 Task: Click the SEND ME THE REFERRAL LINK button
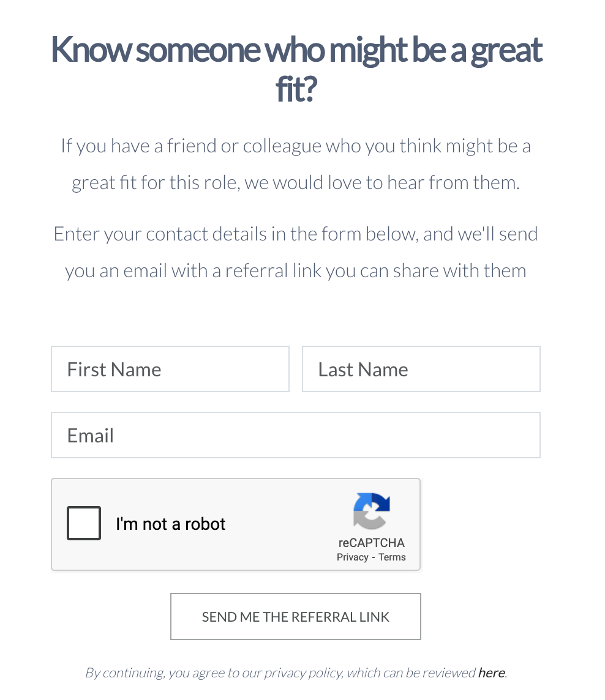click(x=295, y=616)
